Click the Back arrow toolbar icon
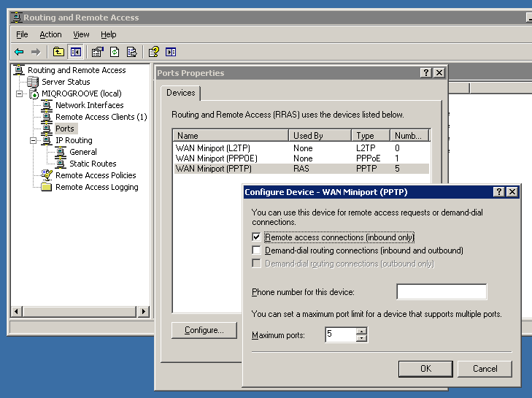The width and height of the screenshot is (532, 398). 20,52
